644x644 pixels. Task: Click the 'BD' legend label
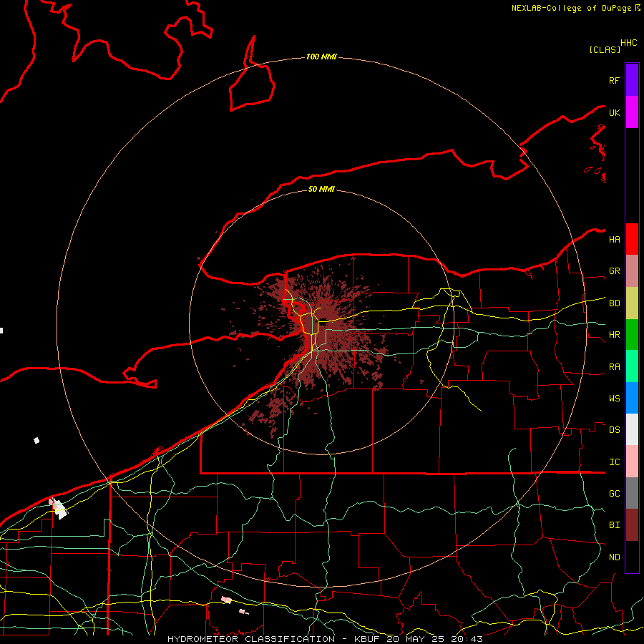pyautogui.click(x=614, y=303)
